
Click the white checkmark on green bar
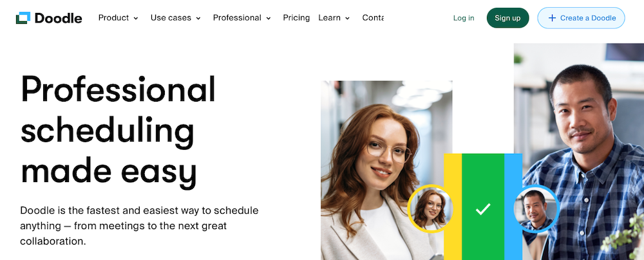point(483,209)
